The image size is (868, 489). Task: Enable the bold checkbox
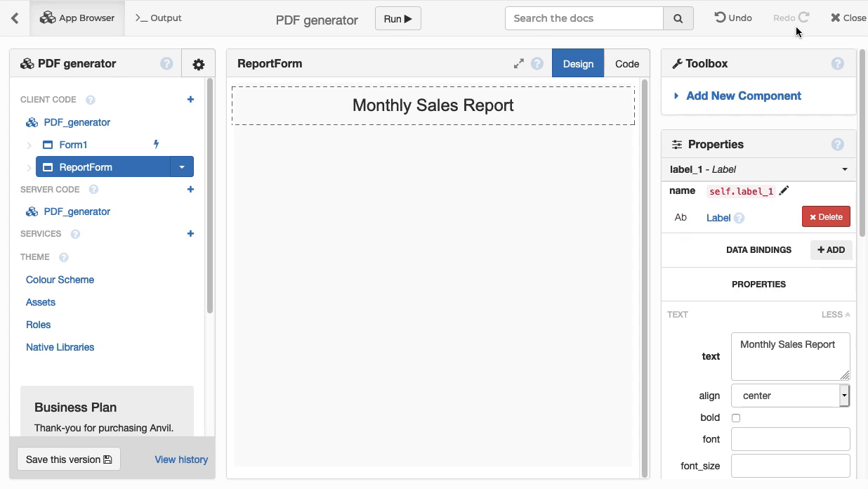(x=736, y=418)
